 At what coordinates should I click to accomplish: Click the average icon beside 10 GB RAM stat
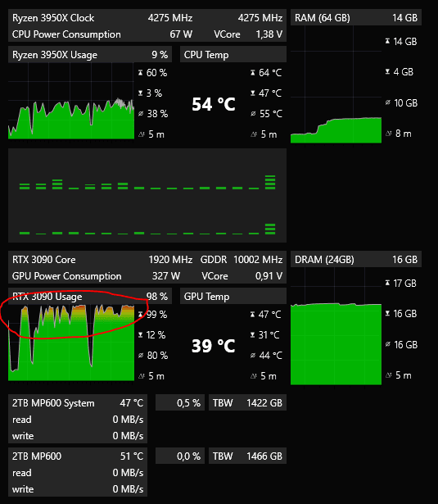tap(388, 102)
